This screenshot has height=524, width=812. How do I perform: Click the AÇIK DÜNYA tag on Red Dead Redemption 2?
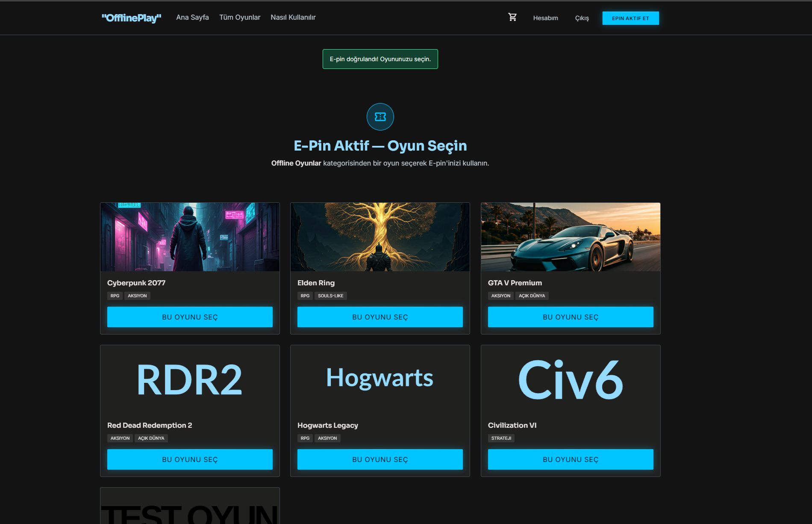click(151, 438)
